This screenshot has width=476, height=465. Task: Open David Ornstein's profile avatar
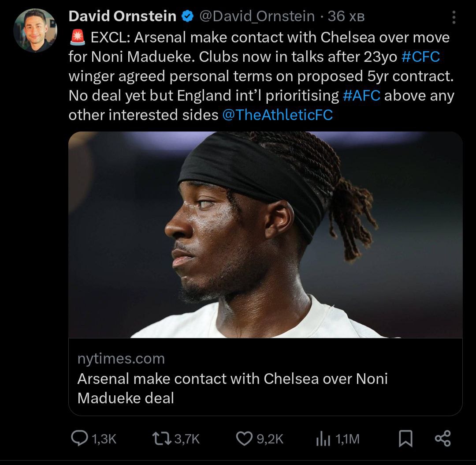click(35, 30)
